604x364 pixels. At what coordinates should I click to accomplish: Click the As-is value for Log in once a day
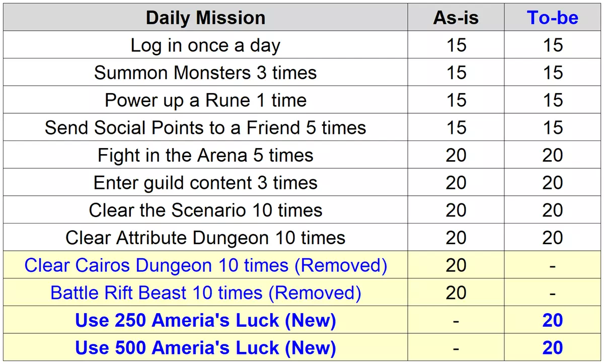(x=456, y=45)
